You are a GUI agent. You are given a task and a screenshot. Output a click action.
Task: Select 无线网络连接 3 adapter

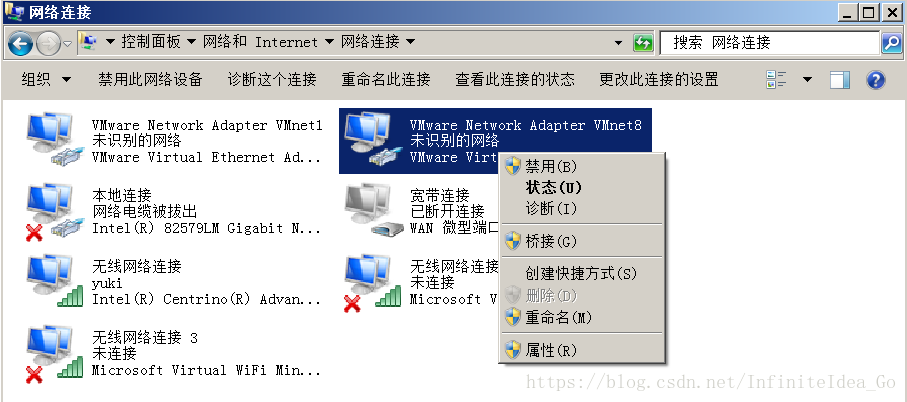[x=174, y=353]
